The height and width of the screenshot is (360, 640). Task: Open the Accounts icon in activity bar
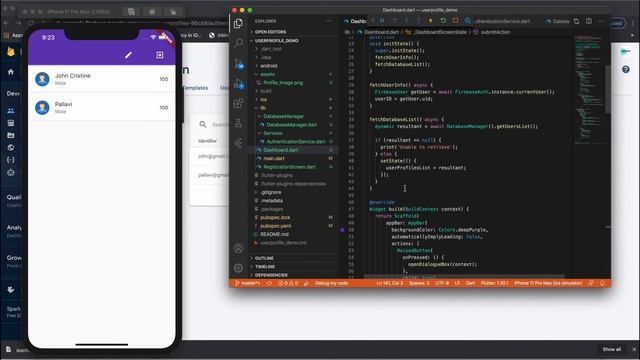pyautogui.click(x=238, y=248)
